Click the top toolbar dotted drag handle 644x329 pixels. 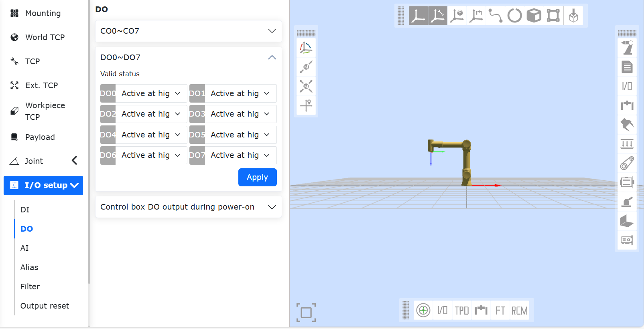click(x=400, y=16)
